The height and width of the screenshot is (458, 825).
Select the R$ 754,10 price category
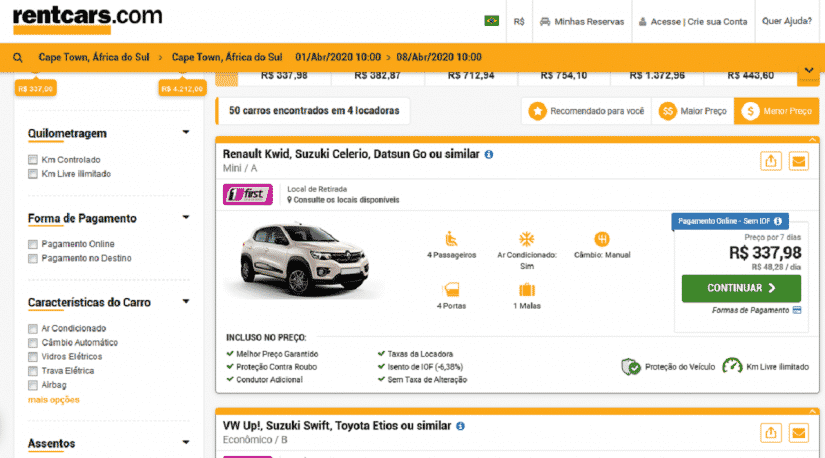[564, 76]
